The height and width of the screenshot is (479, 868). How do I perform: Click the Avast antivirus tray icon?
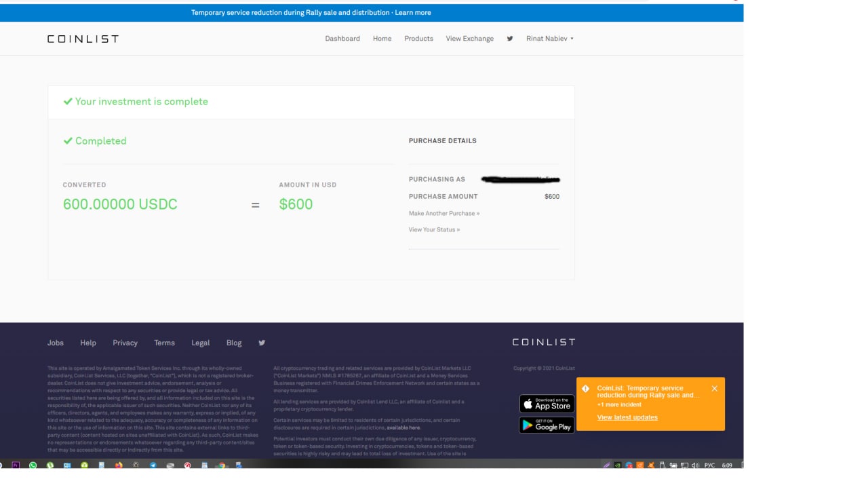(x=651, y=465)
